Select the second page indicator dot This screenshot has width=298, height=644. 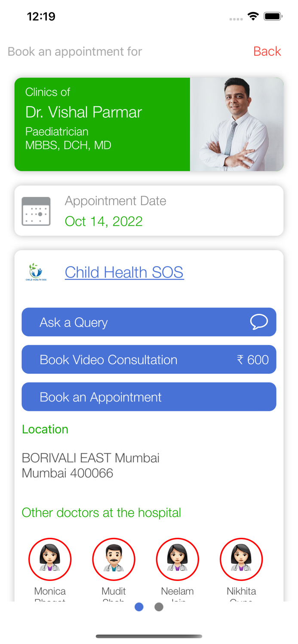point(159,607)
